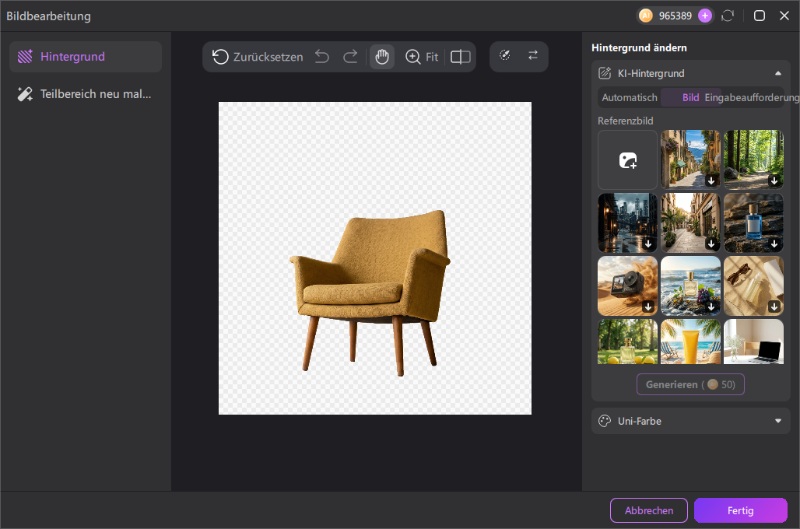Choose the palm-lined alley thumbnail
This screenshot has height=529, width=800.
point(690,223)
